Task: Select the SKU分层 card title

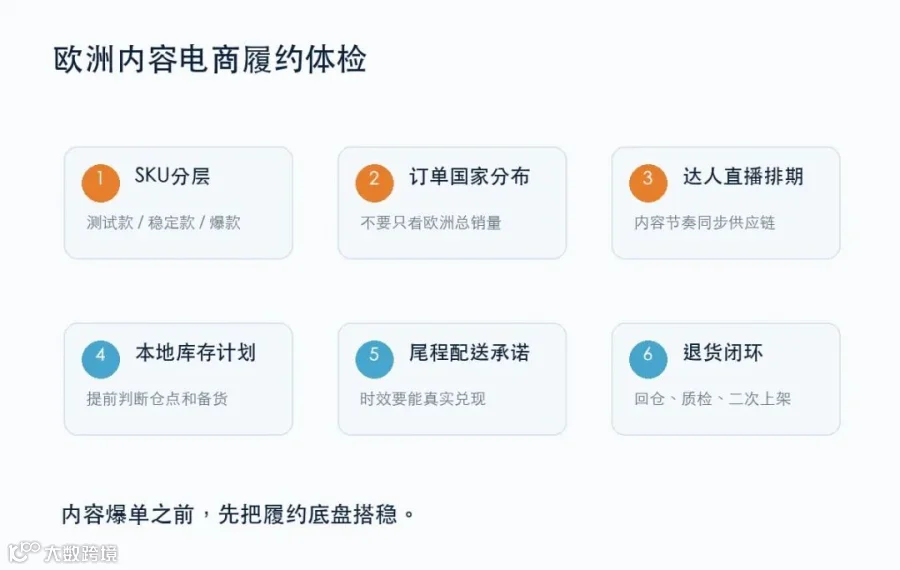Action: [172, 176]
